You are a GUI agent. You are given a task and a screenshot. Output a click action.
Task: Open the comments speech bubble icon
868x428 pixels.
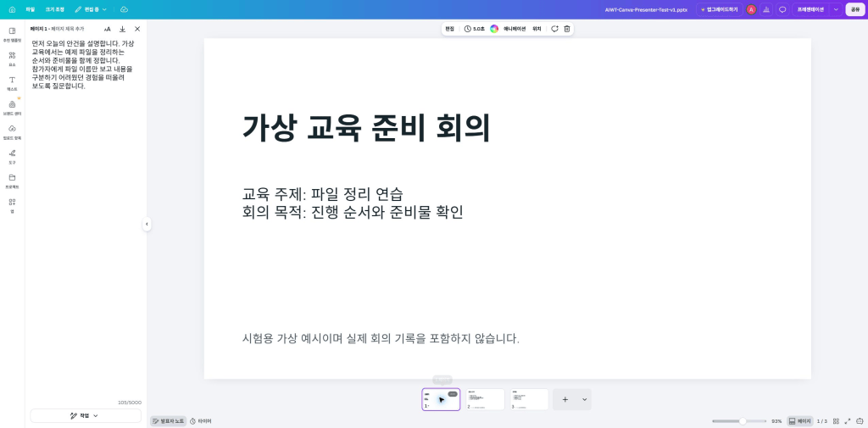[782, 9]
